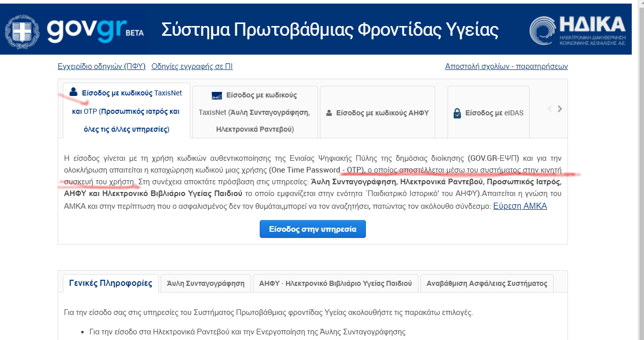Click person icon beside Είσοδος με κωδικούς ΑΗΦΥ
This screenshot has height=340, width=644.
[329, 113]
